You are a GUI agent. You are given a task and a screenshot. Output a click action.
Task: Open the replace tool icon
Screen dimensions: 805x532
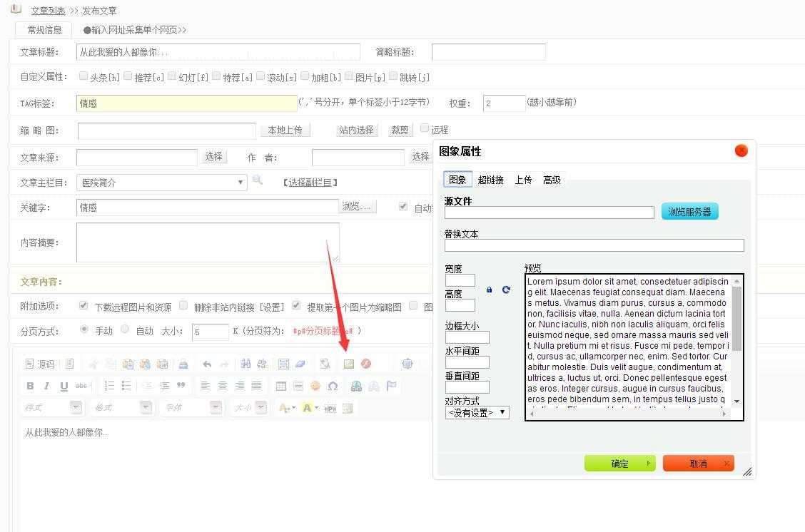pos(263,364)
